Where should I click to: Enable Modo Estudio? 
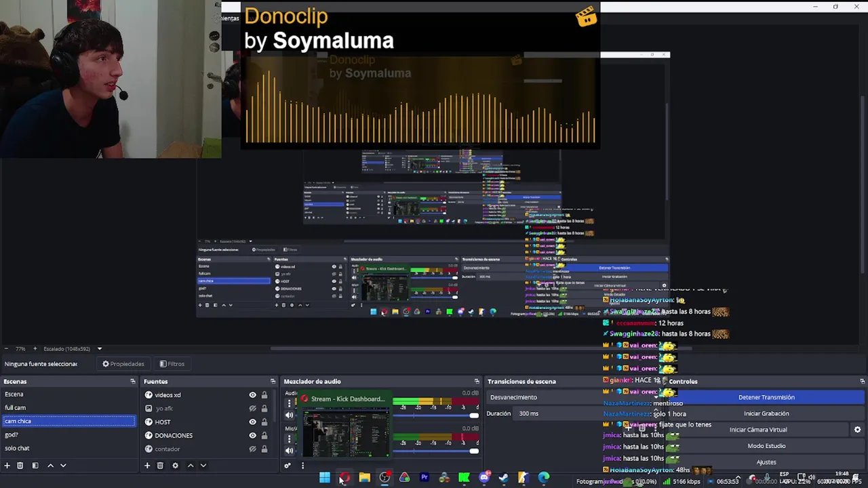[766, 446]
